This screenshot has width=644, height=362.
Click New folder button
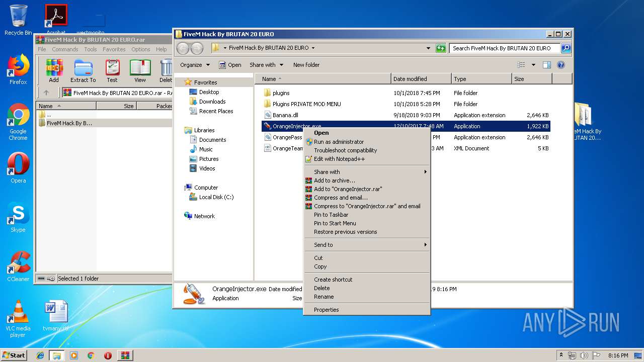(306, 65)
